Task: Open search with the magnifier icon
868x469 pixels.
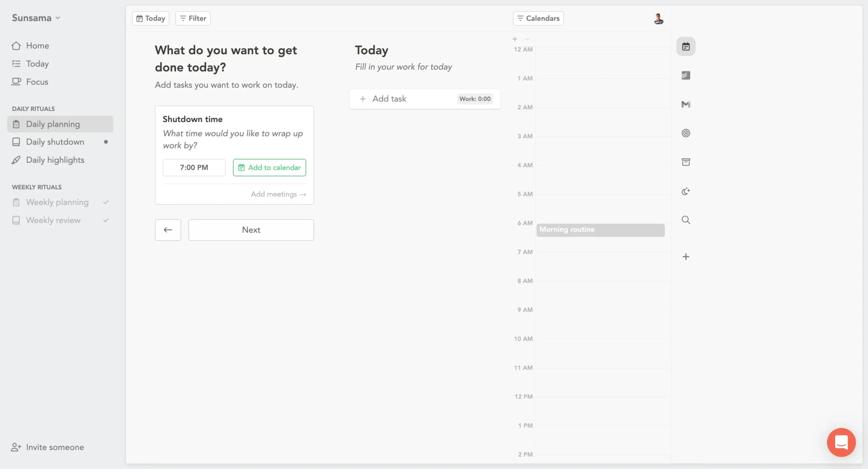Action: coord(686,220)
